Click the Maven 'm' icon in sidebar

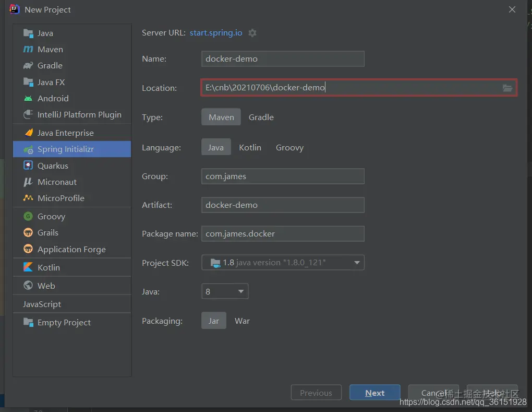(x=28, y=49)
